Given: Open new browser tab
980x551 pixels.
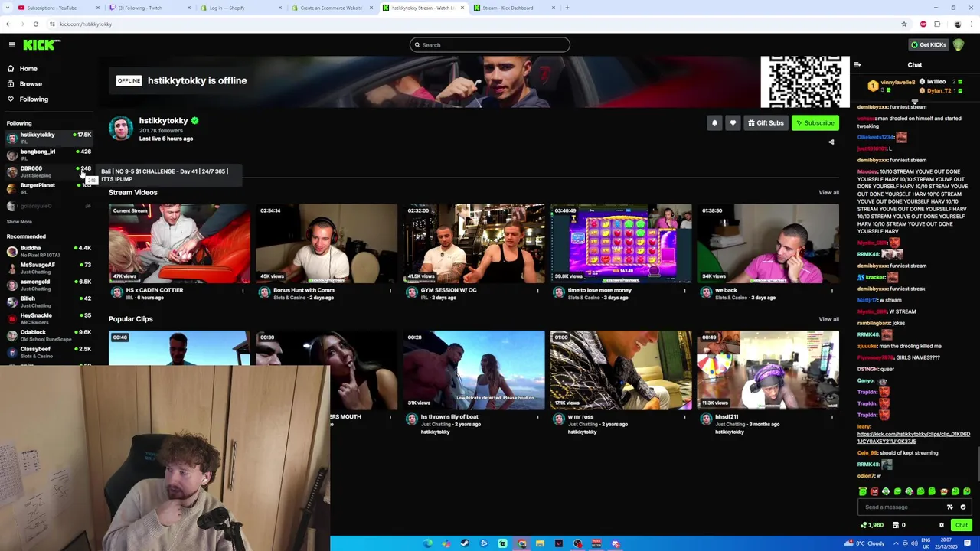Looking at the screenshot, I should [567, 8].
